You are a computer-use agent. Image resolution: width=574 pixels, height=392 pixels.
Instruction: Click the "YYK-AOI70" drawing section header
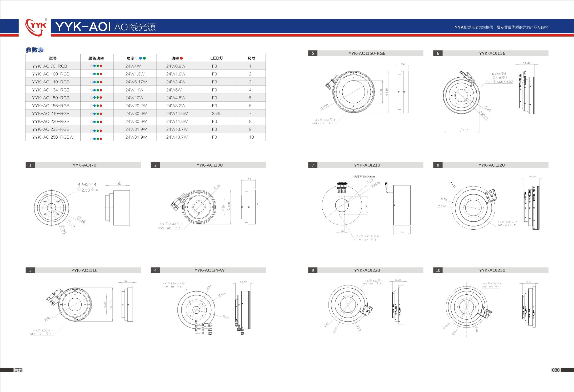[x=83, y=165]
